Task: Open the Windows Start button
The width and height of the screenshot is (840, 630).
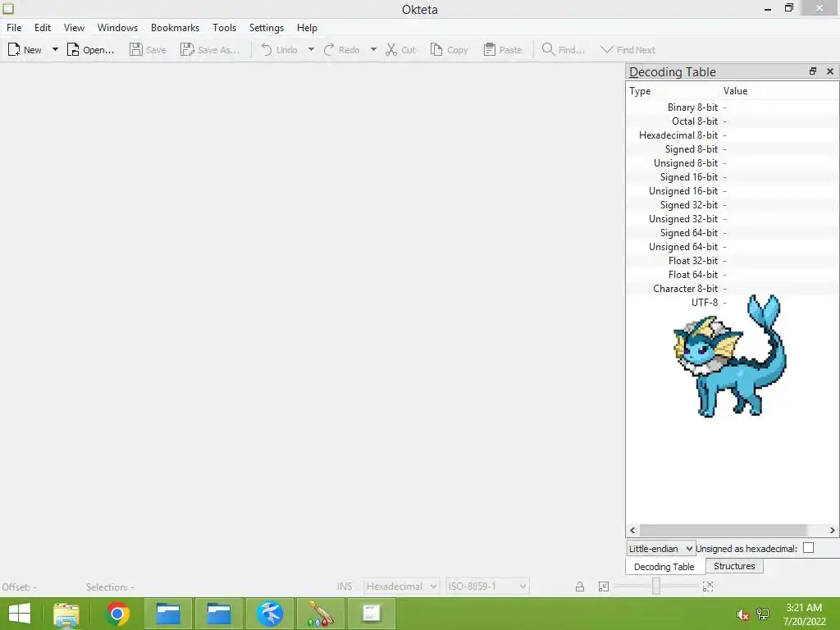Action: point(20,614)
